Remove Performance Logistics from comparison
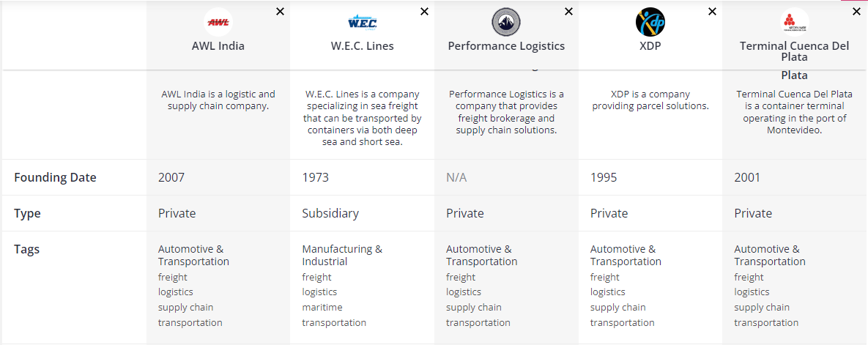Image resolution: width=868 pixels, height=345 pixels. click(568, 12)
